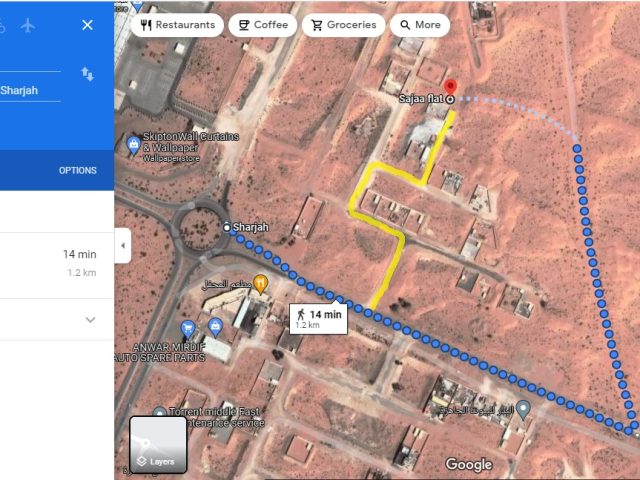The width and height of the screenshot is (640, 480).
Task: Click ANWAR MIRDIF AUTO SPARE PARTS label
Action: click(x=161, y=353)
